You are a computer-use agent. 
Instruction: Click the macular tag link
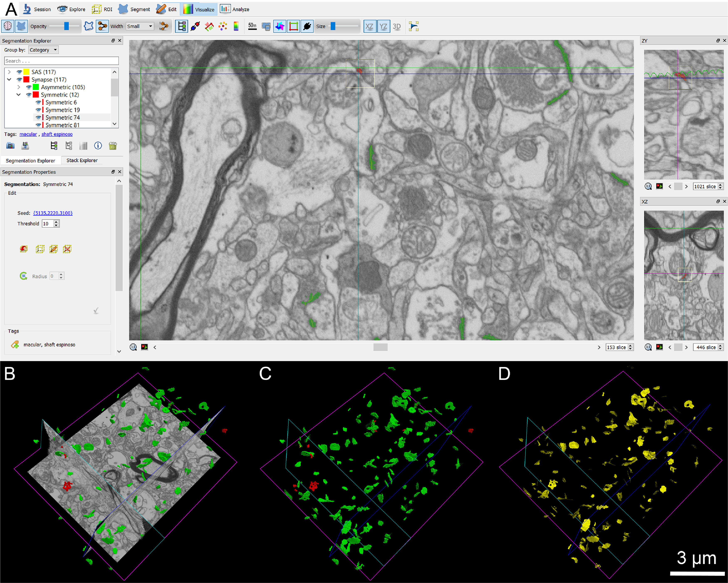pos(28,134)
